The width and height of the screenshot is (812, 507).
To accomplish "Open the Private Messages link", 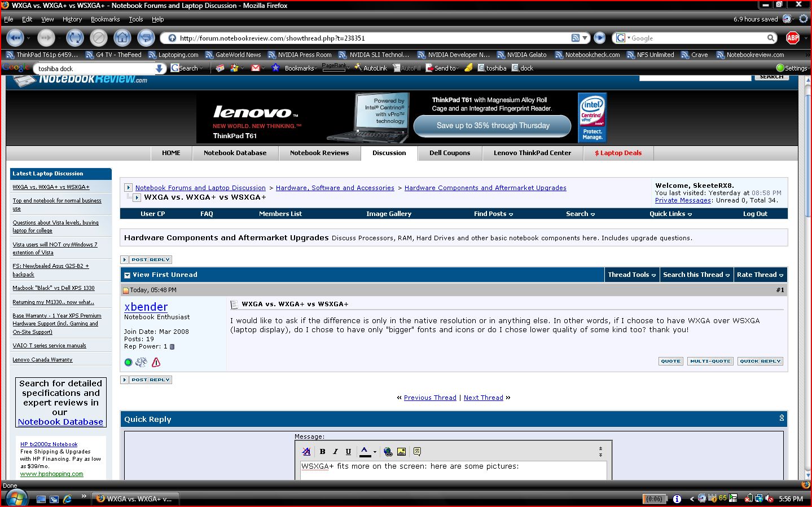I will (x=683, y=200).
